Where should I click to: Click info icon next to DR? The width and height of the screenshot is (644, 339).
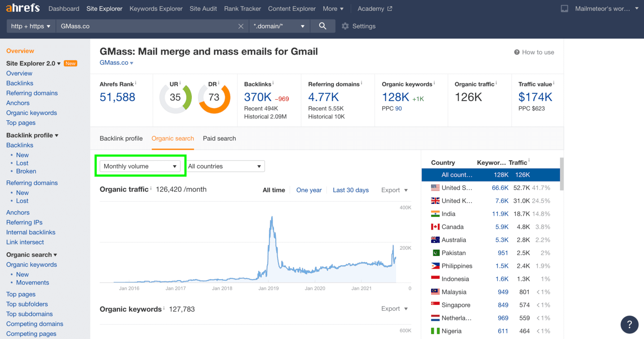pyautogui.click(x=219, y=83)
